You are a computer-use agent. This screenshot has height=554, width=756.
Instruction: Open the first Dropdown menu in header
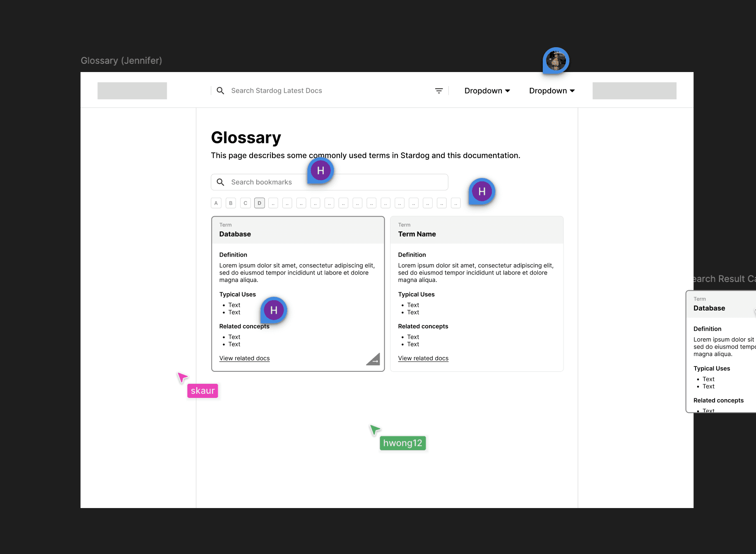coord(487,91)
